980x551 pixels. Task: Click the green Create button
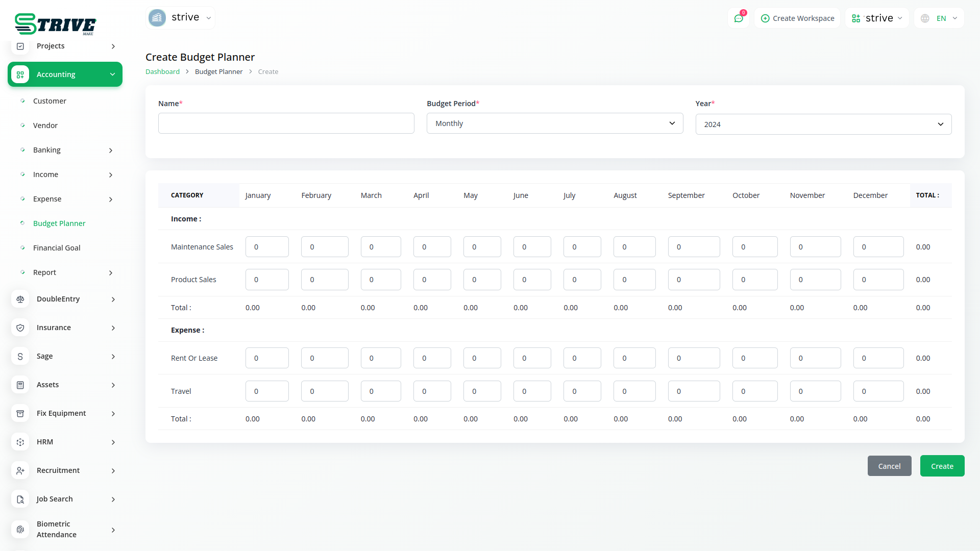(x=942, y=466)
